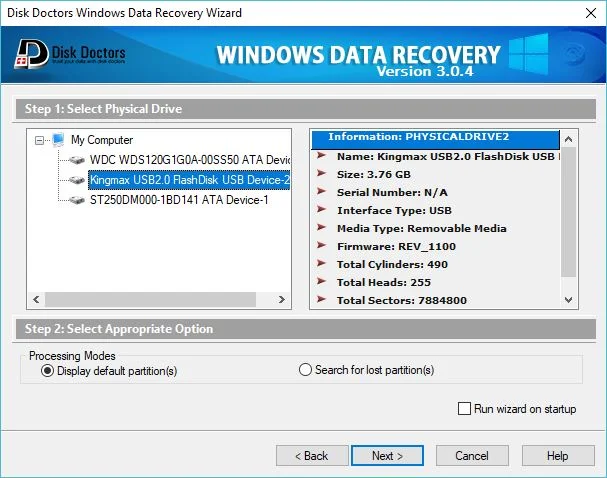Viewport: 607px width, 478px height.
Task: Cancel the recovery wizard
Action: click(472, 456)
